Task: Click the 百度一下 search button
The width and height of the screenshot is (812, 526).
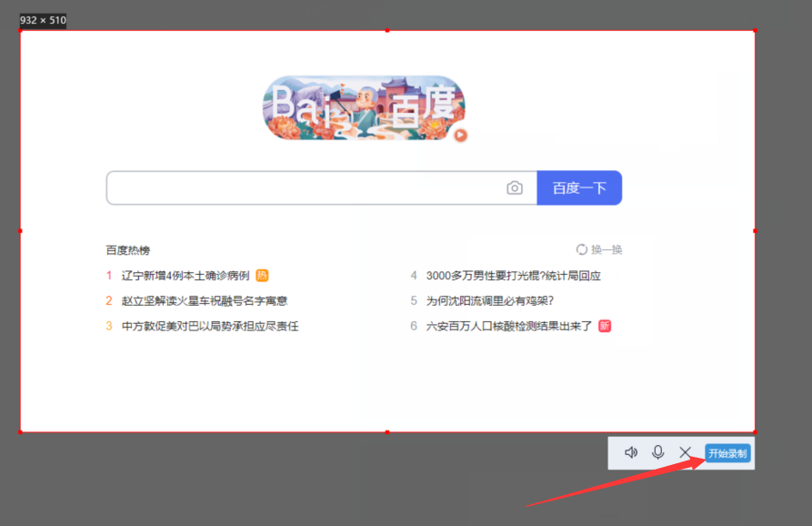Action: point(579,188)
